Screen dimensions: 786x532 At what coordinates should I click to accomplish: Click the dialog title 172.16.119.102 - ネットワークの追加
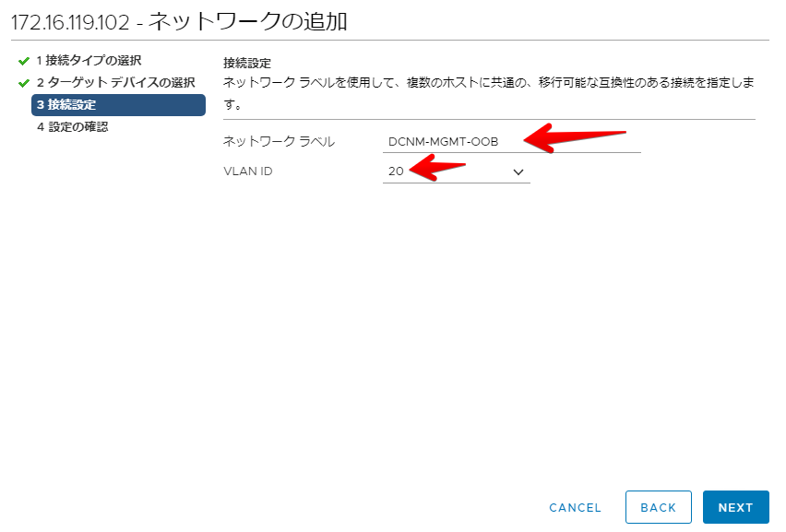pyautogui.click(x=179, y=21)
